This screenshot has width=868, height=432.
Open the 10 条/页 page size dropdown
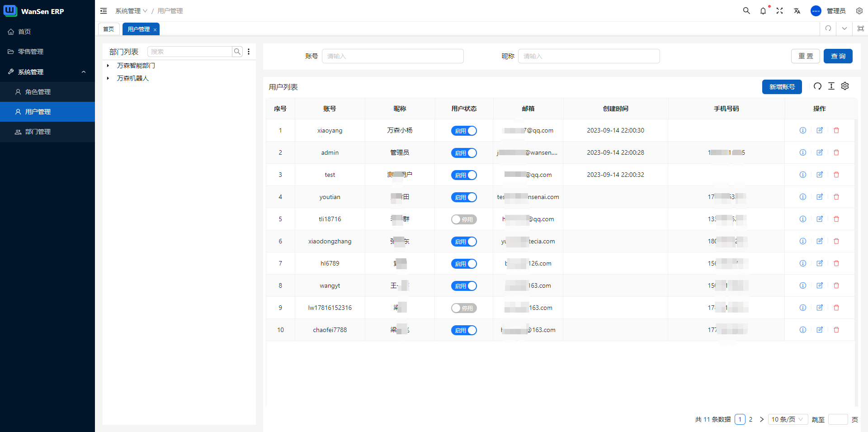(788, 419)
